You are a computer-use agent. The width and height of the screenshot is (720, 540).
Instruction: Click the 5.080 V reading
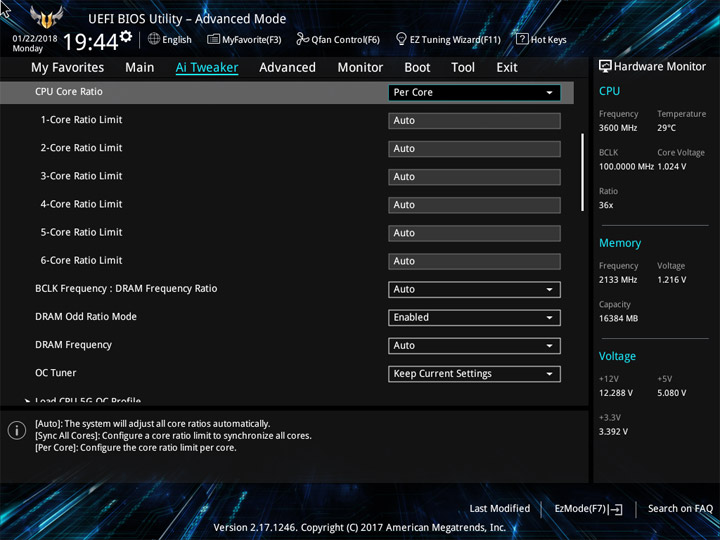(x=671, y=393)
